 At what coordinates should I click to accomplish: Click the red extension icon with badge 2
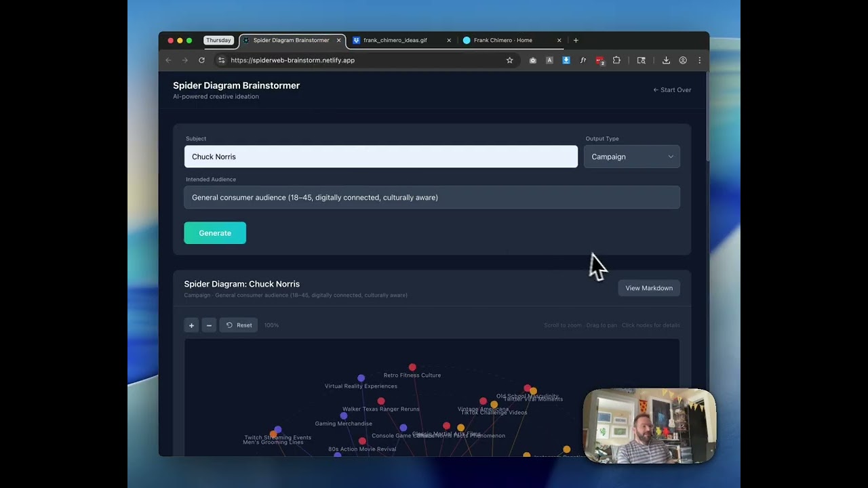[x=599, y=60]
